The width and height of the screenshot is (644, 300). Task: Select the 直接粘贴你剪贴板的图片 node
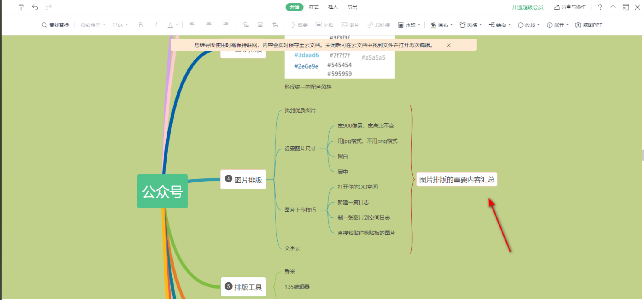point(366,233)
